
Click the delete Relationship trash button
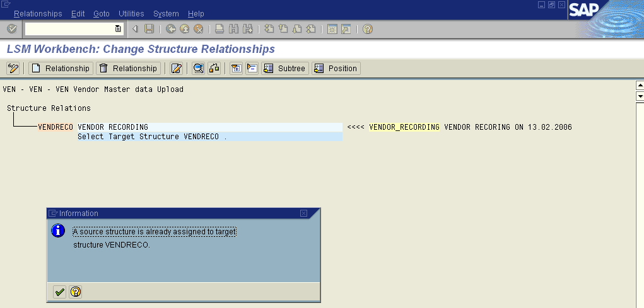(128, 68)
